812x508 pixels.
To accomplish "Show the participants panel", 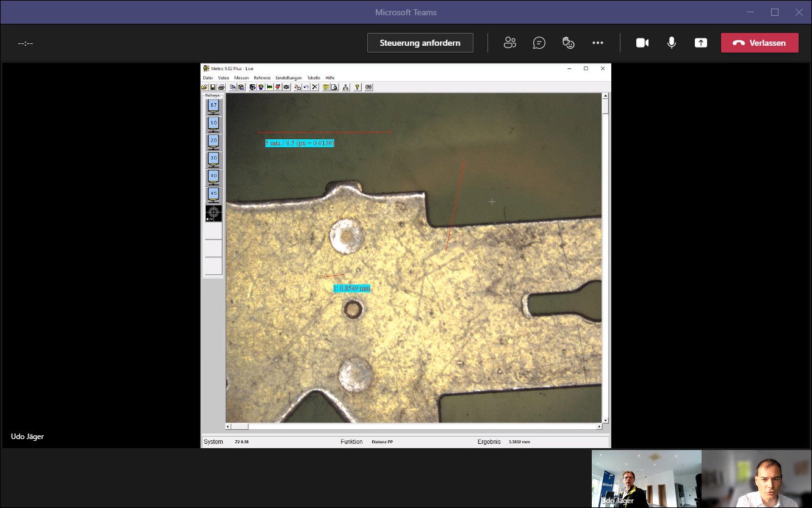I will pyautogui.click(x=510, y=43).
